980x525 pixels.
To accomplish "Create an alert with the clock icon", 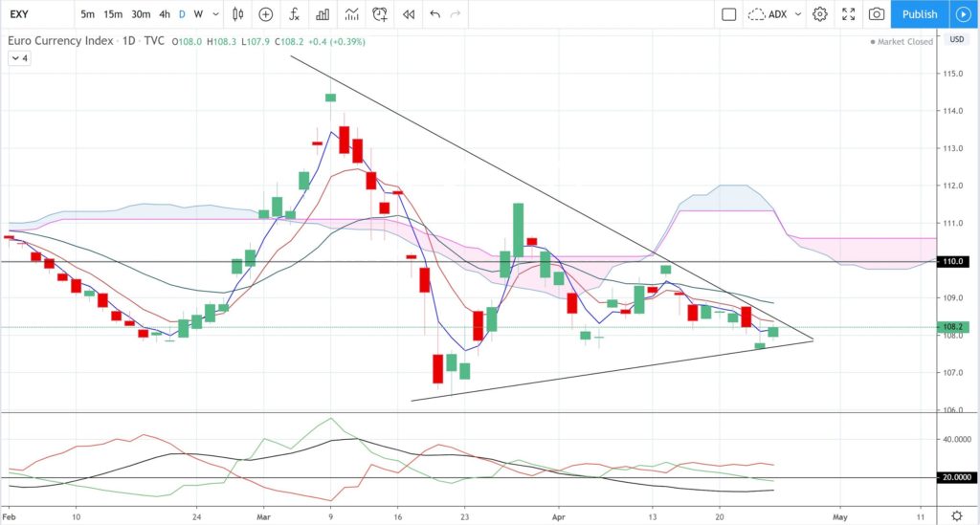I will pyautogui.click(x=379, y=13).
